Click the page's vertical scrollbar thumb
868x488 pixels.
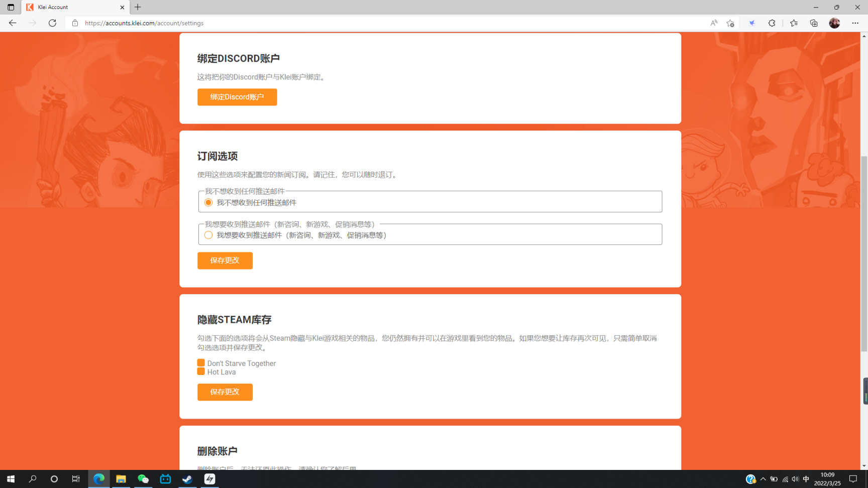click(864, 254)
